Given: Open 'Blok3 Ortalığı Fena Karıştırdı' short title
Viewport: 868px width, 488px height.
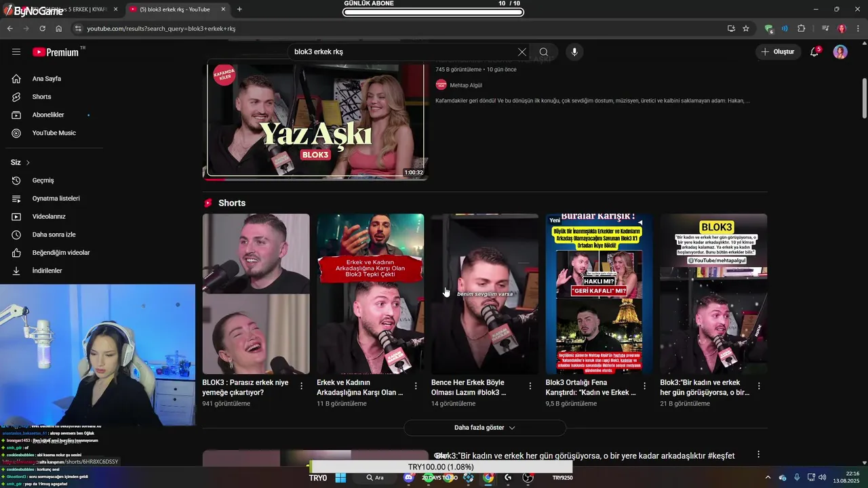Looking at the screenshot, I should coord(591,387).
